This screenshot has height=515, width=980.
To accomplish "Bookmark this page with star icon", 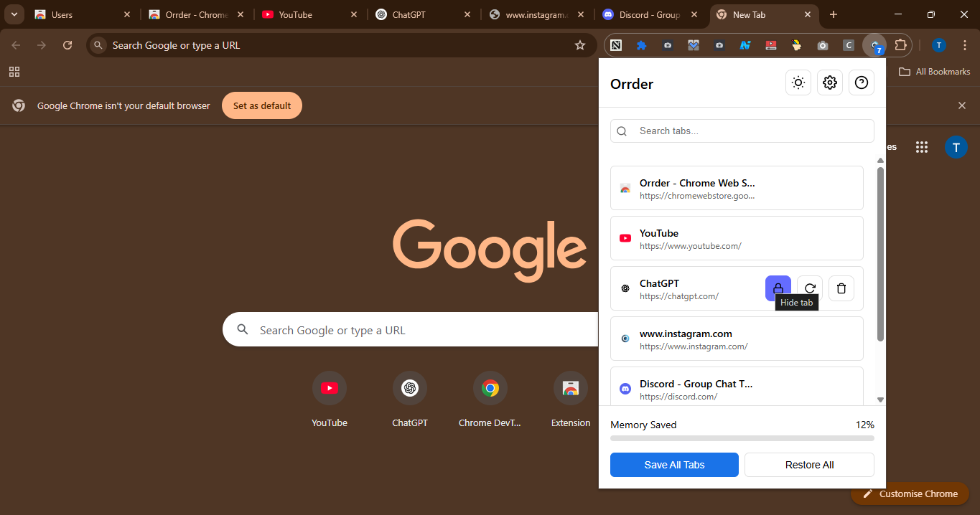I will coord(580,45).
